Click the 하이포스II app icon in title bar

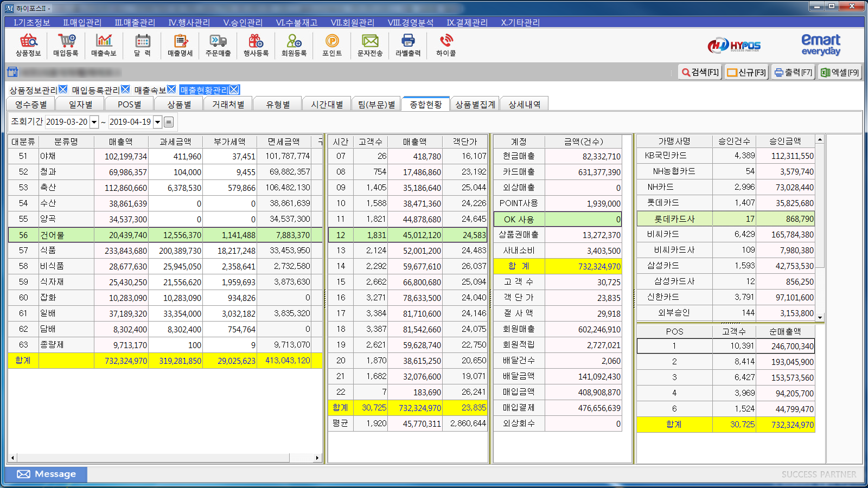coord(9,8)
